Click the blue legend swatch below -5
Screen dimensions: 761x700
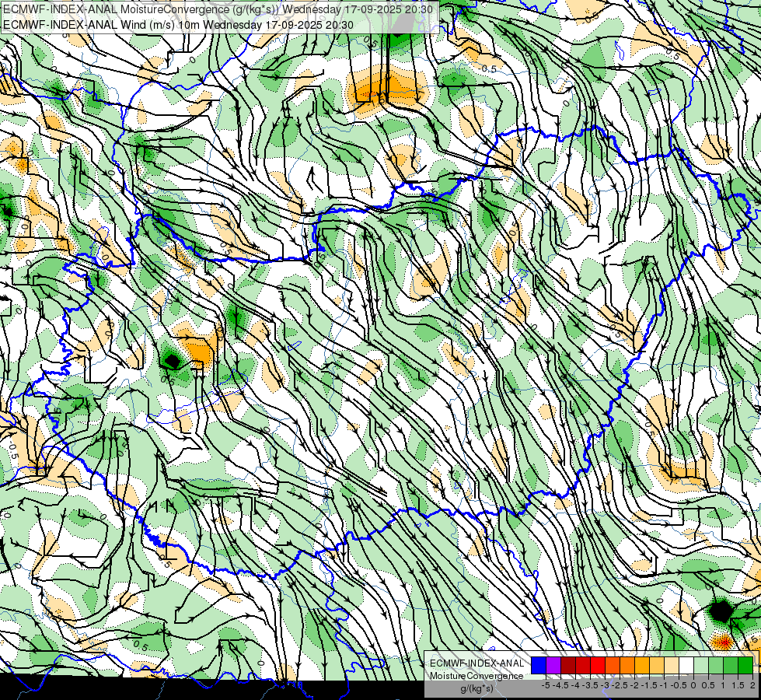[539, 666]
